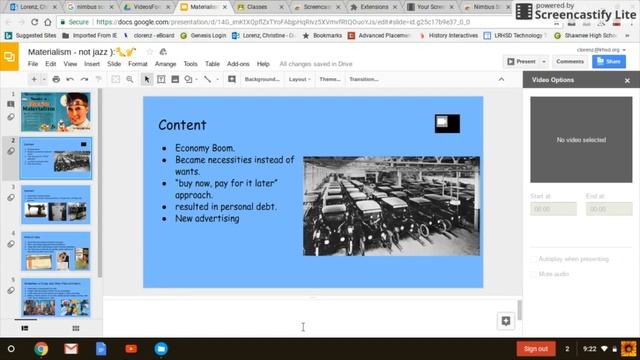Select the zoom magnifier tool
The image size is (640, 360).
[x=130, y=79]
